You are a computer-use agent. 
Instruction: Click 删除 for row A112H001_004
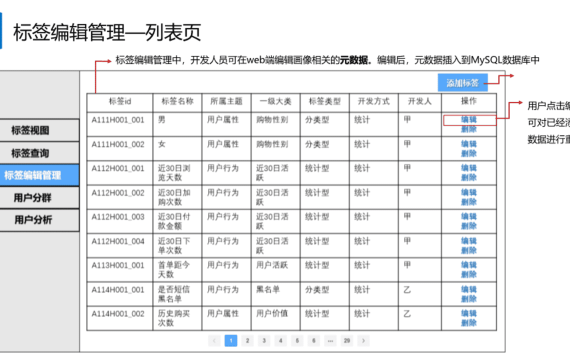(x=469, y=250)
